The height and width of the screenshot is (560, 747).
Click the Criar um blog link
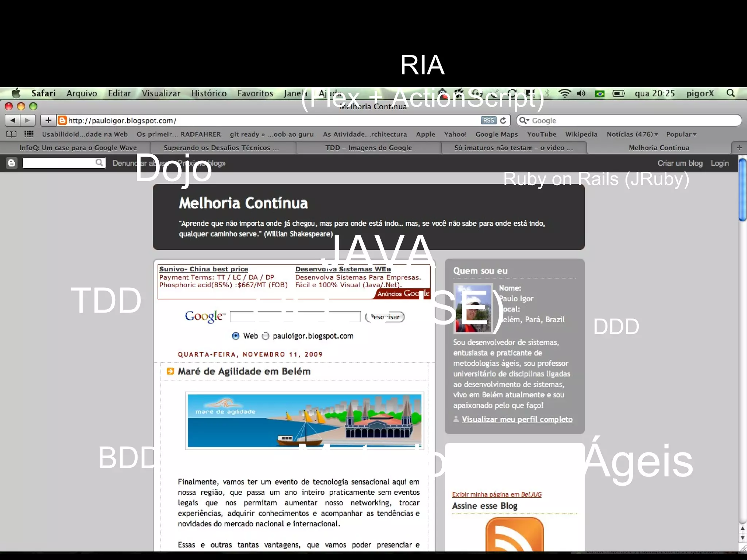680,163
